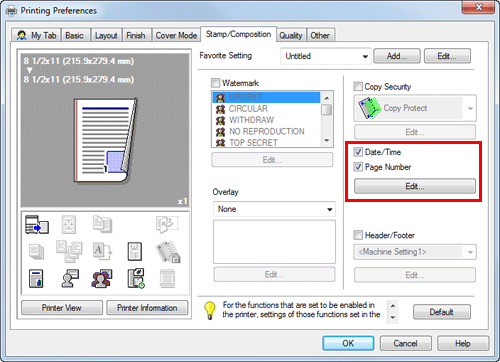This screenshot has height=362, width=500.
Task: Click the Copy Protect green sheet icon
Action: point(369,108)
